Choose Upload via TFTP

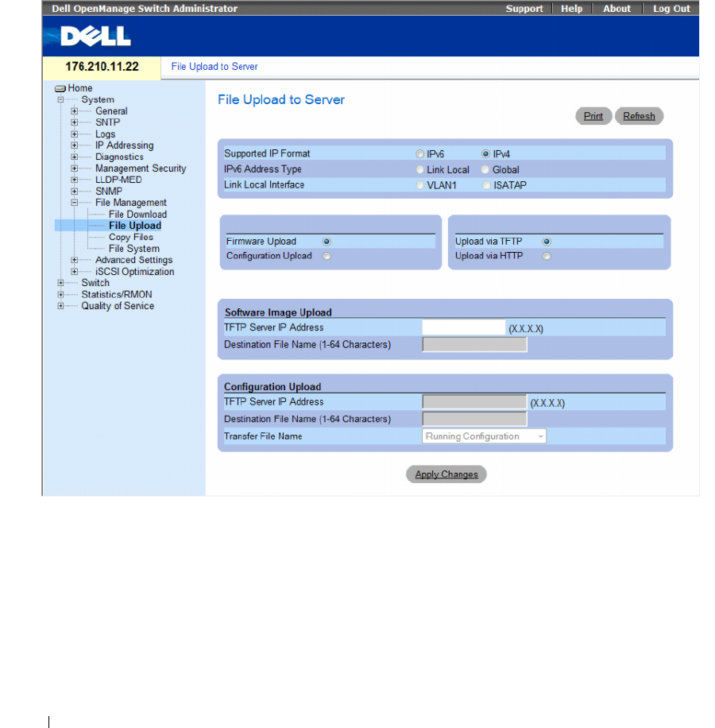547,242
